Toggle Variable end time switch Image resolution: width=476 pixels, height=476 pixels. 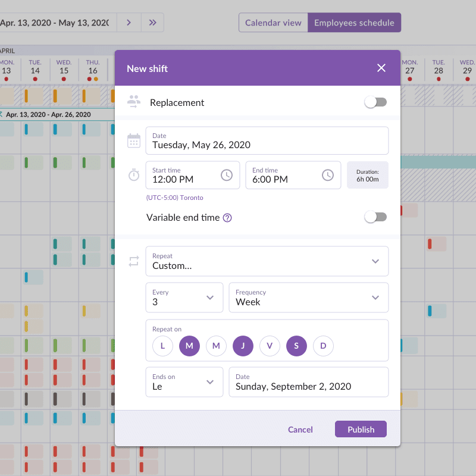[375, 217]
